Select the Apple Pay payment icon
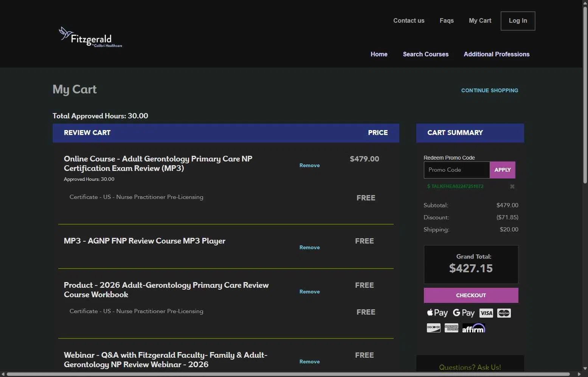The image size is (588, 377). (x=438, y=313)
